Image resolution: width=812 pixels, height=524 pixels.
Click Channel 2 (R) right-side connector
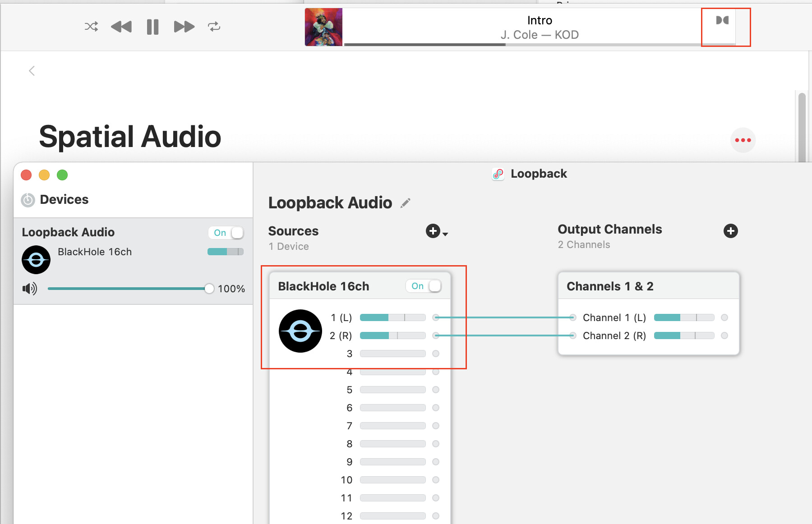click(724, 336)
